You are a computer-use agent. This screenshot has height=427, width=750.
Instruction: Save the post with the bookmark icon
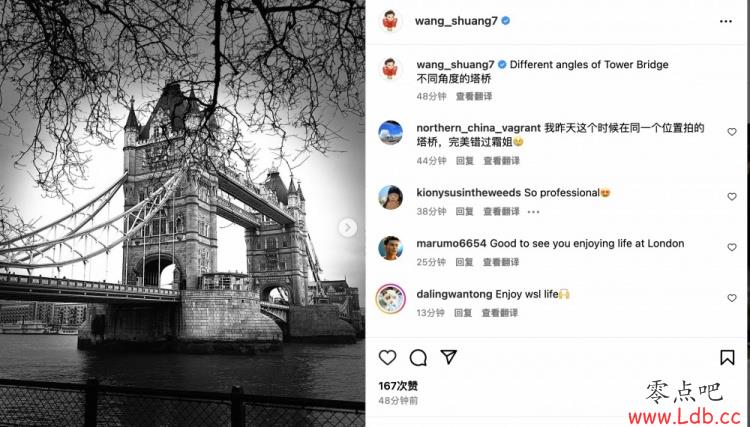pos(727,357)
